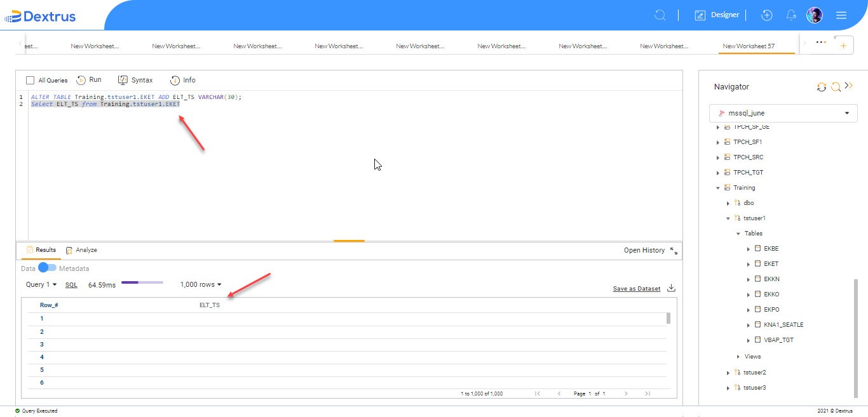
Task: Open the three-dots worksheet overflow
Action: [821, 43]
